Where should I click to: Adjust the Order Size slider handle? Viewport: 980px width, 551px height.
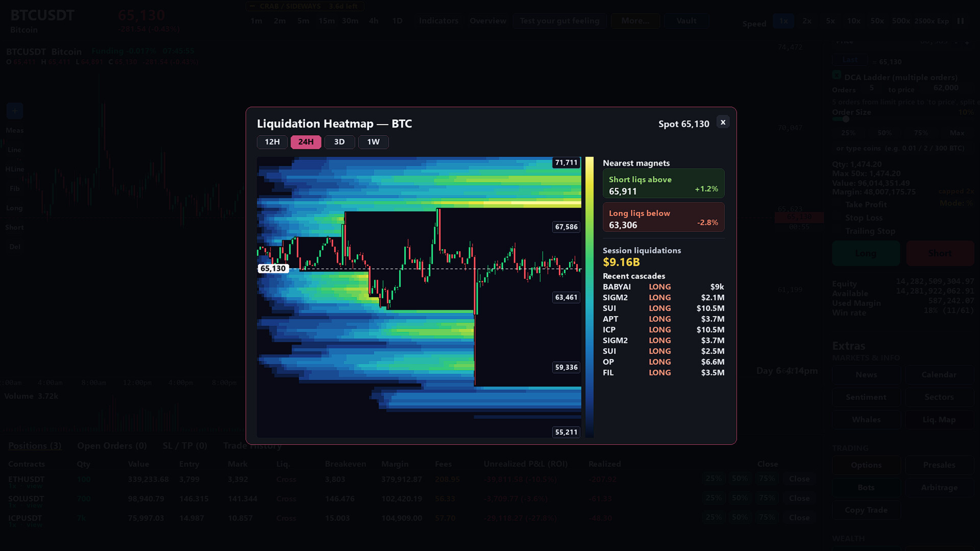pyautogui.click(x=846, y=119)
